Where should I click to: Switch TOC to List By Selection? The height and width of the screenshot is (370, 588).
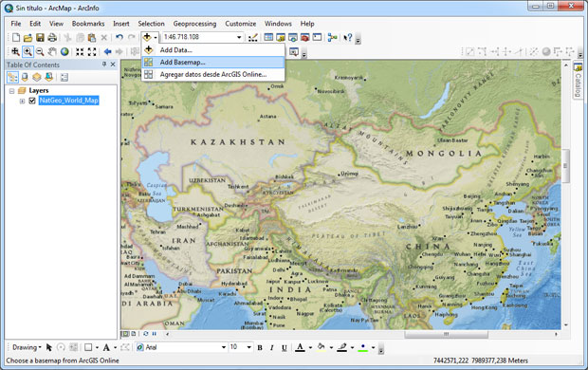coord(48,77)
